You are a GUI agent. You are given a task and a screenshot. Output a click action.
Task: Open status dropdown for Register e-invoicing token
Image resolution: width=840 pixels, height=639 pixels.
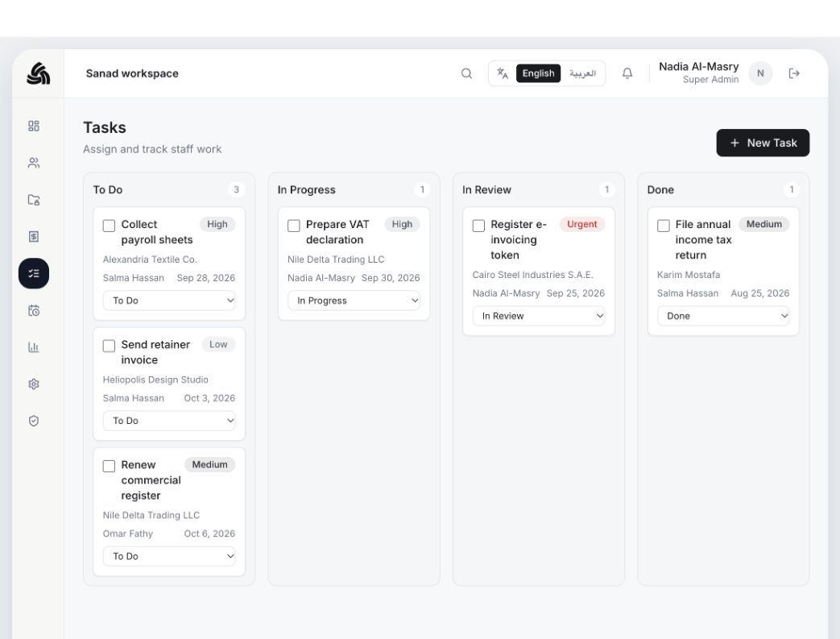pyautogui.click(x=539, y=317)
